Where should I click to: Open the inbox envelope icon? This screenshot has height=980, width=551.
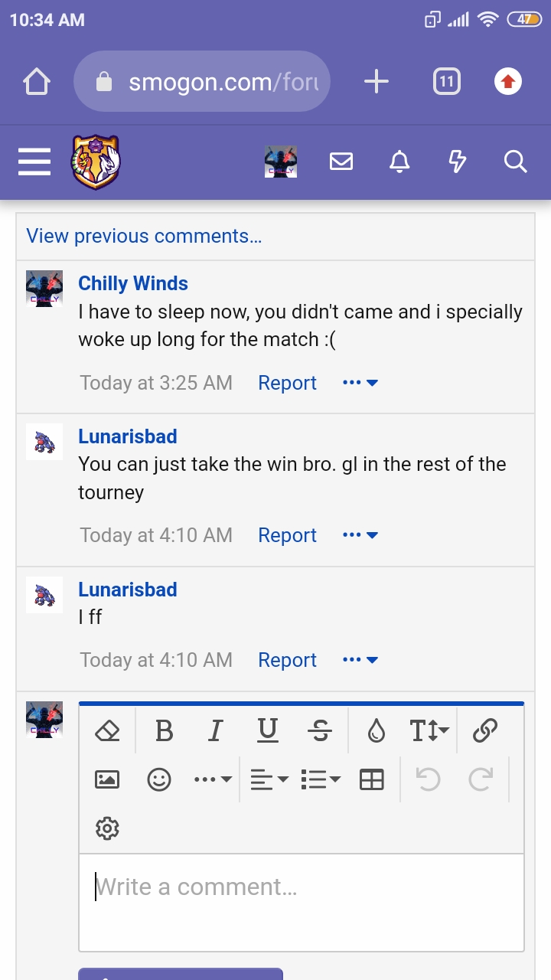341,162
